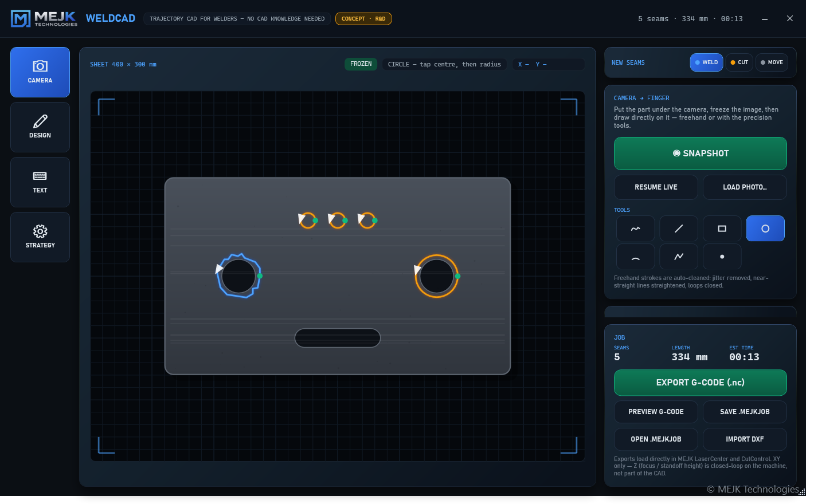Take a Snapshot of the camera
The image size is (814, 504).
click(700, 153)
